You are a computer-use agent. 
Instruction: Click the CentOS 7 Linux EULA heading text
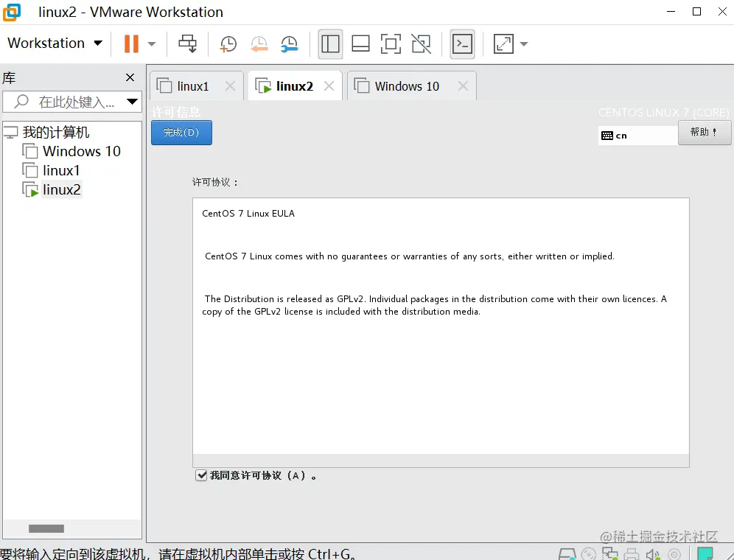[x=248, y=214]
